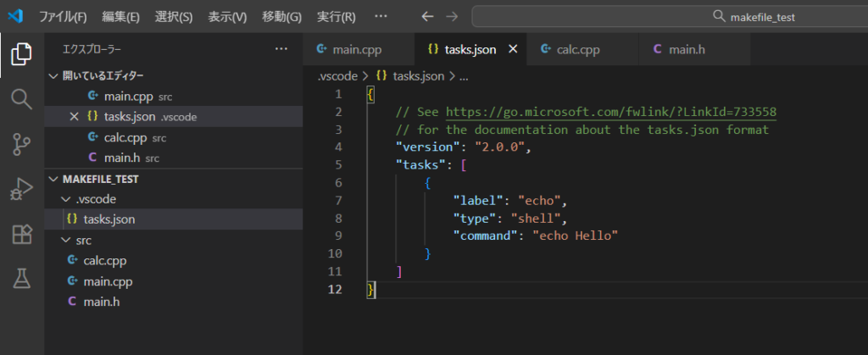
Task: Close tasks.json in open editors list
Action: [74, 117]
